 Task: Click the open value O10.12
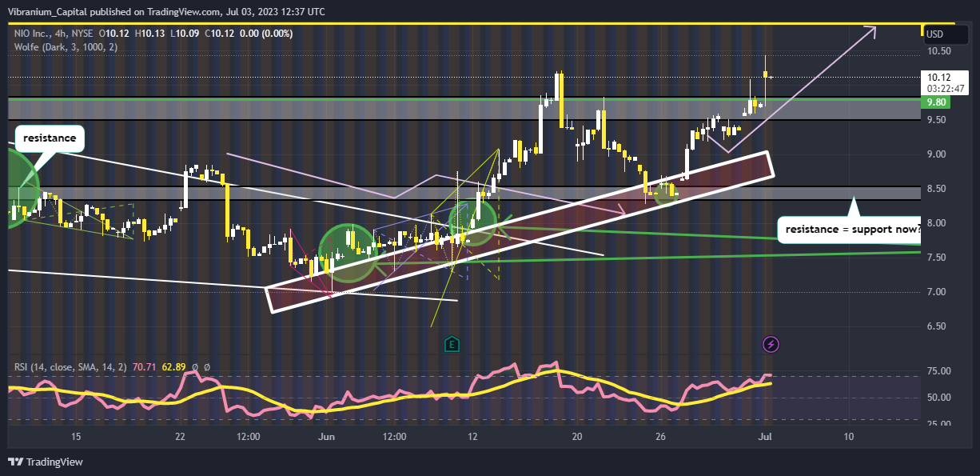[x=115, y=34]
